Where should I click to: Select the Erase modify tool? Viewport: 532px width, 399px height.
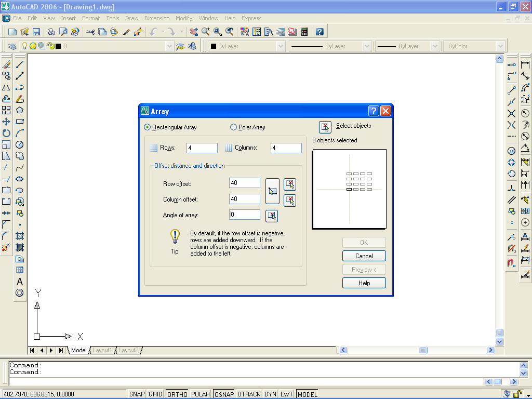click(6, 64)
